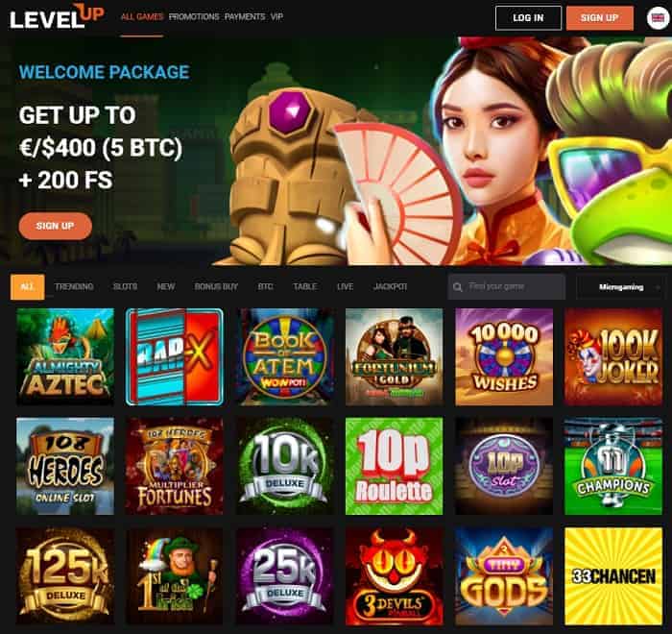Click the Sign Up button in welcome banner
The width and height of the screenshot is (672, 634).
point(56,226)
